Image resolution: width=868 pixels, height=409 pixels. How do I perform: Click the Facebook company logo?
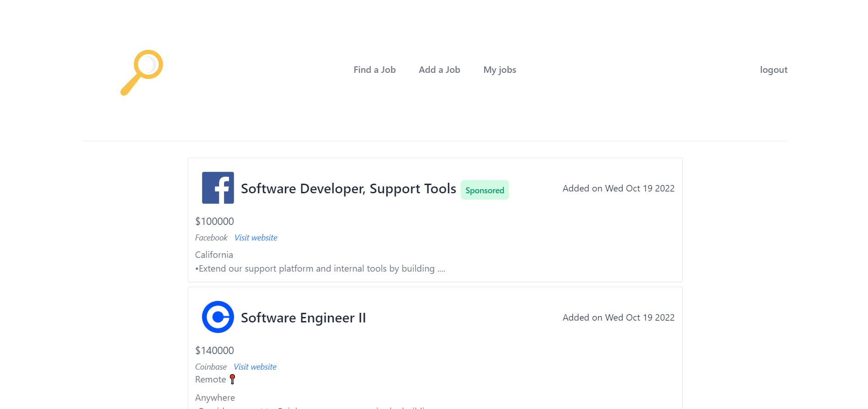218,188
